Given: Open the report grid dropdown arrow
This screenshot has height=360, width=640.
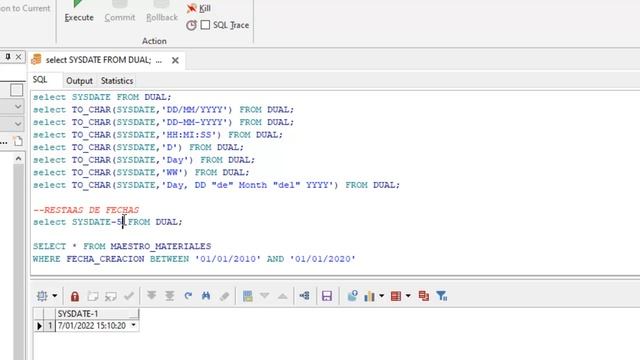Looking at the screenshot, I should (x=408, y=296).
